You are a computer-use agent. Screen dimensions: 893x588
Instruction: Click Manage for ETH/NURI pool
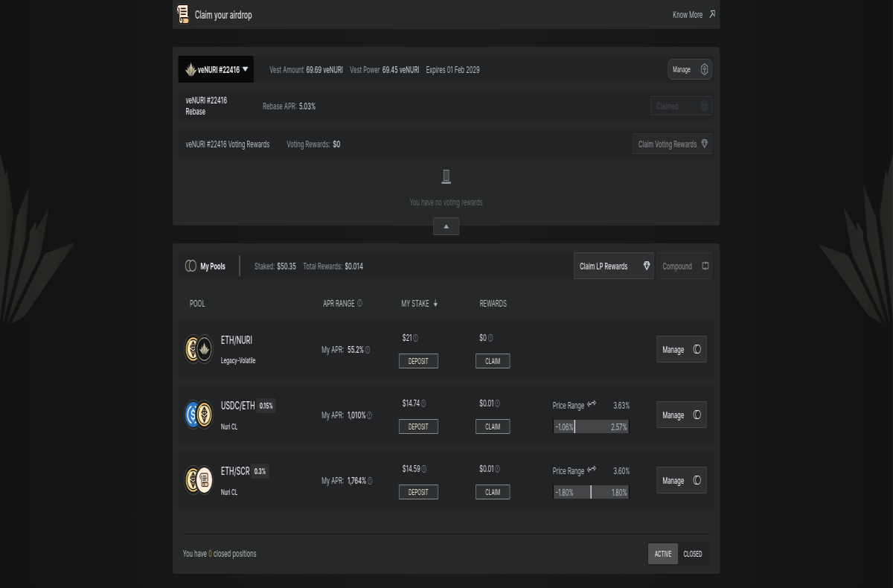682,349
